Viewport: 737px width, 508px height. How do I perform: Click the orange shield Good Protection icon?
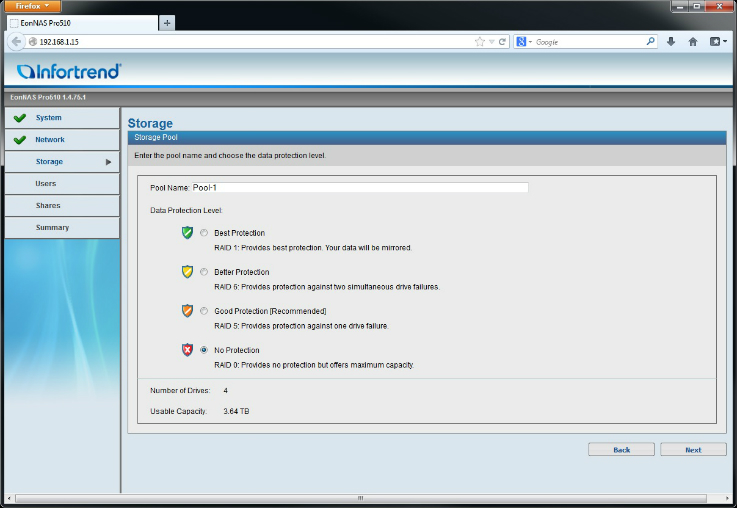pyautogui.click(x=187, y=311)
